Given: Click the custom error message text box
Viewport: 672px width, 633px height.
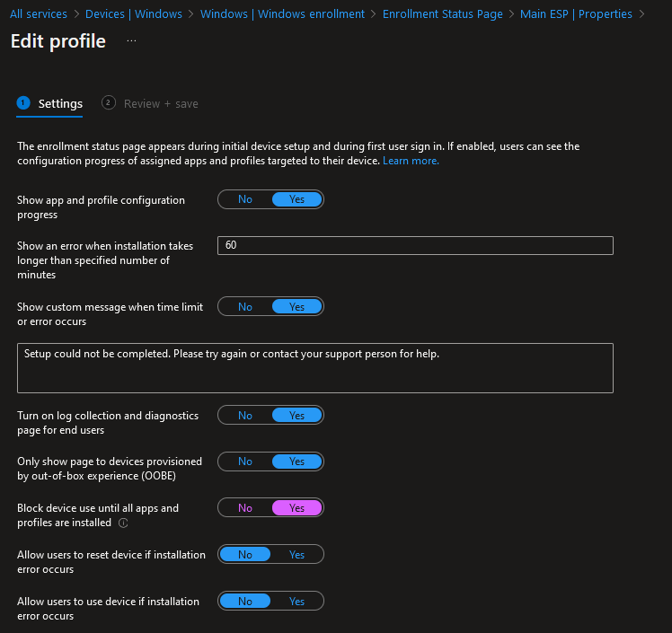Looking at the screenshot, I should (x=315, y=368).
